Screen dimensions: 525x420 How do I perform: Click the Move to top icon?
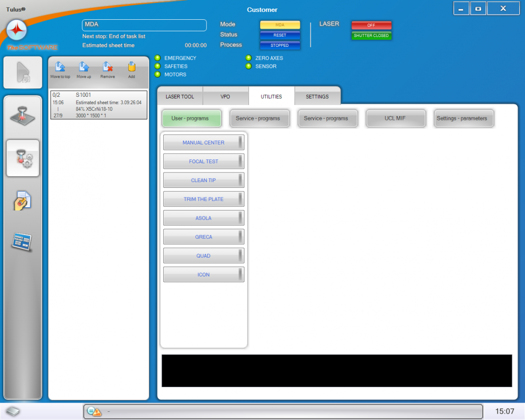(x=60, y=67)
